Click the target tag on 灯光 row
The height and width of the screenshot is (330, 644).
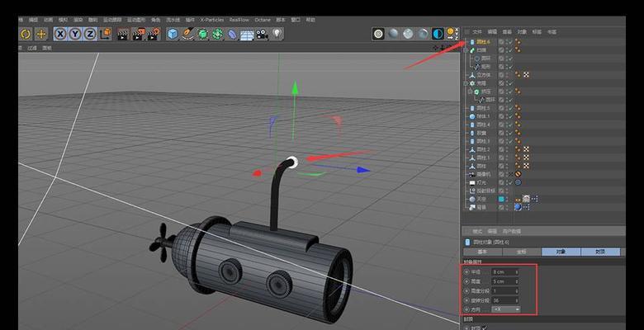[x=518, y=182]
